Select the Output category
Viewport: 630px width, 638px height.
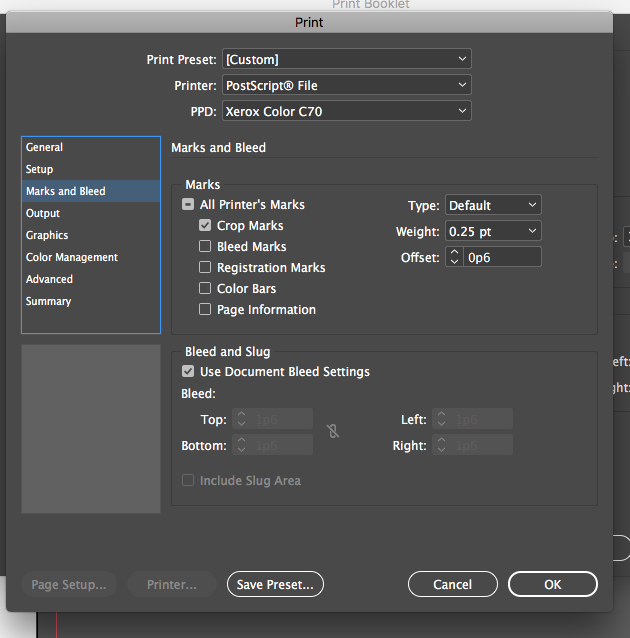pyautogui.click(x=91, y=213)
